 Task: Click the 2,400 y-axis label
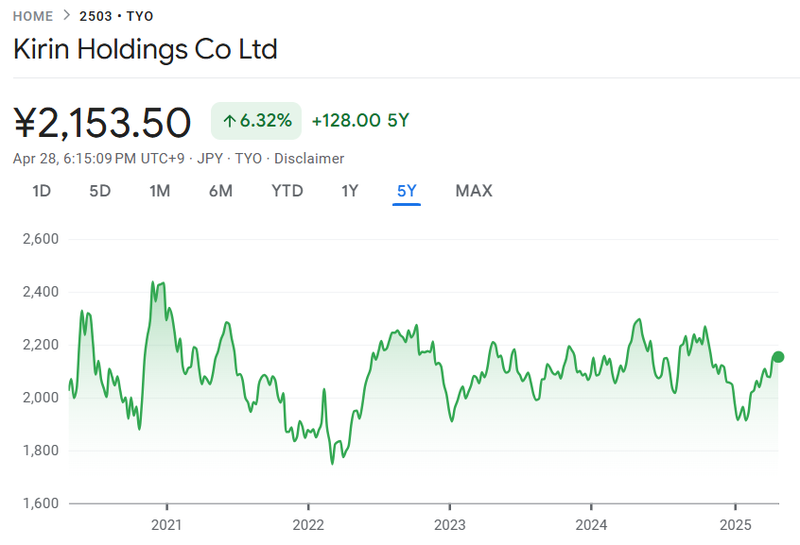41,292
